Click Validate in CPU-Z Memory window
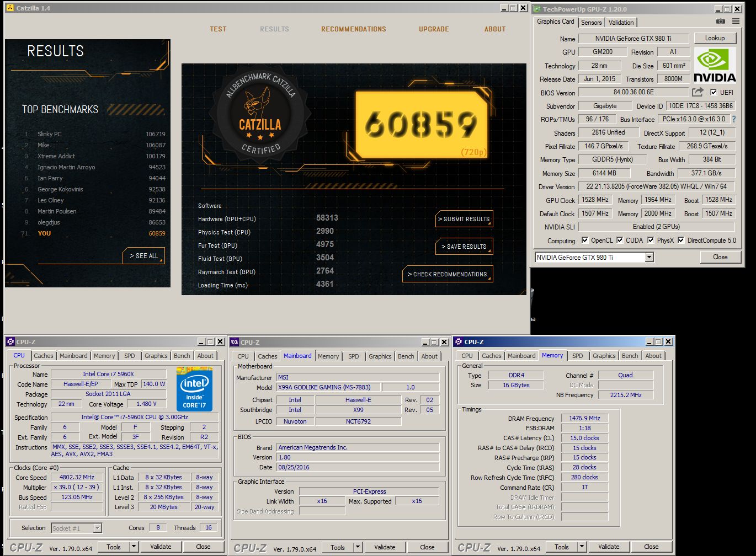 pyautogui.click(x=609, y=547)
